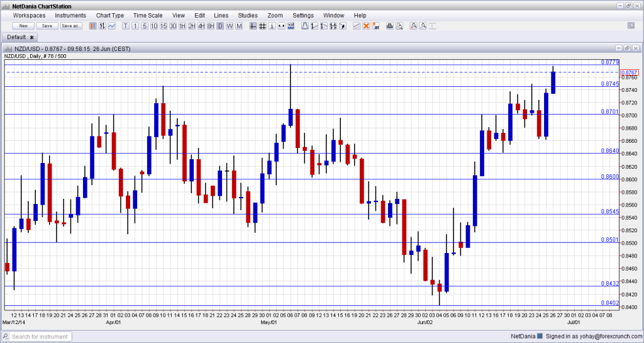Open the Settings menu

pos(303,15)
